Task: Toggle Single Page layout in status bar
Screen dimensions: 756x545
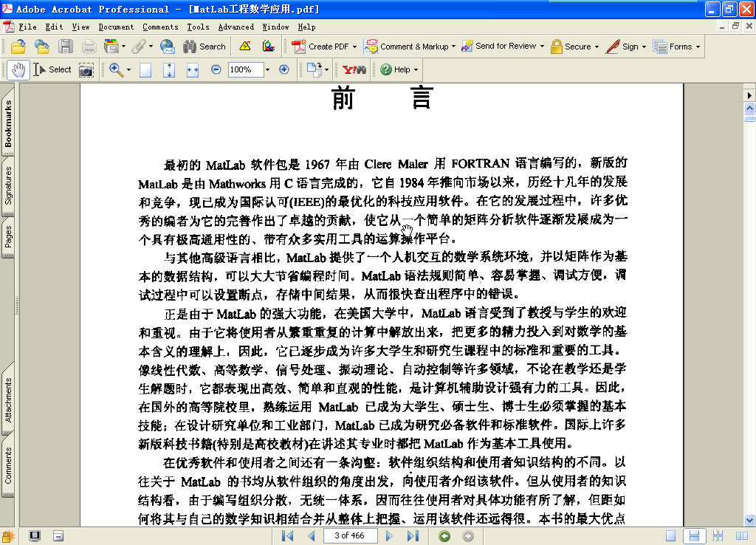Action: coord(670,536)
